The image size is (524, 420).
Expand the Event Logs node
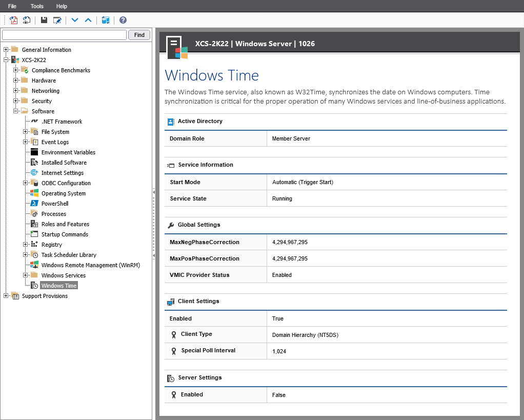click(x=26, y=142)
